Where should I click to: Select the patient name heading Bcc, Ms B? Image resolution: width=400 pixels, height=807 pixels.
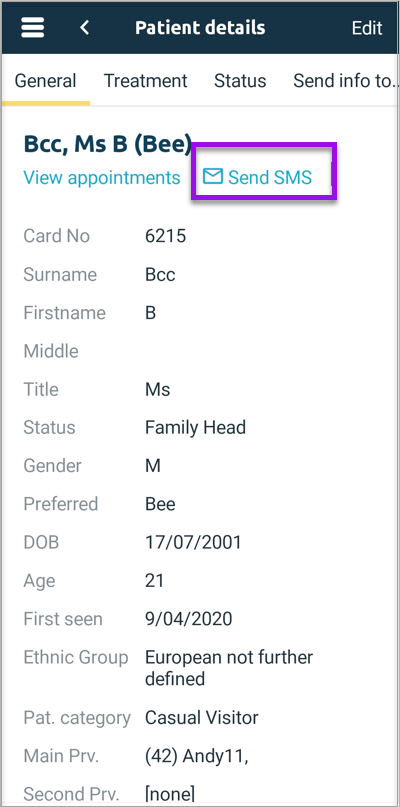click(108, 145)
